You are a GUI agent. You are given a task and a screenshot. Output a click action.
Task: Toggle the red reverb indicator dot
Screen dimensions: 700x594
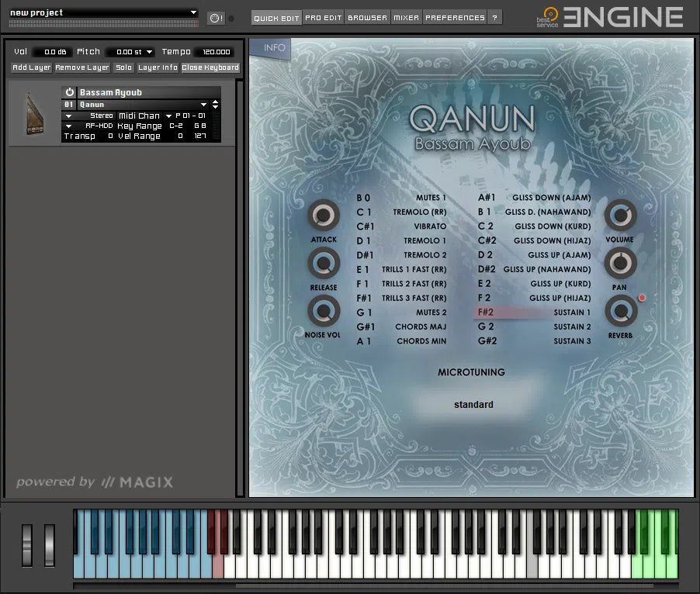pos(642,297)
